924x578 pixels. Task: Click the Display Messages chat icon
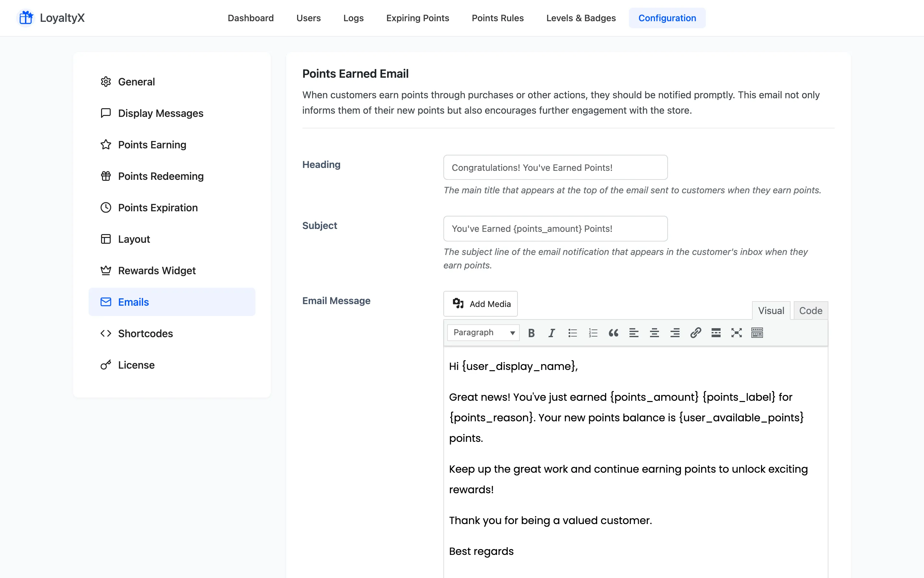pyautogui.click(x=106, y=113)
